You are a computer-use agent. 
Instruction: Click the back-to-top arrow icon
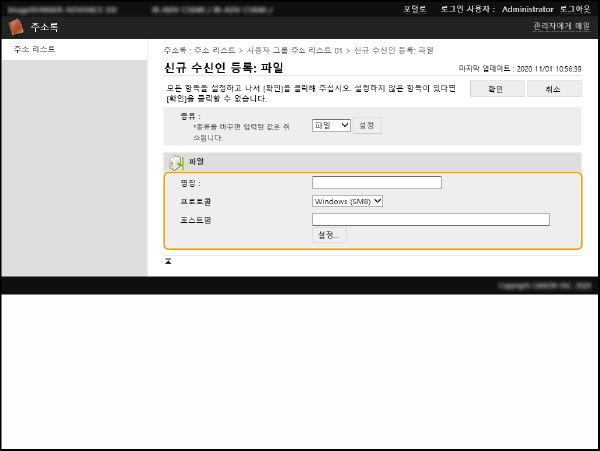tap(168, 260)
